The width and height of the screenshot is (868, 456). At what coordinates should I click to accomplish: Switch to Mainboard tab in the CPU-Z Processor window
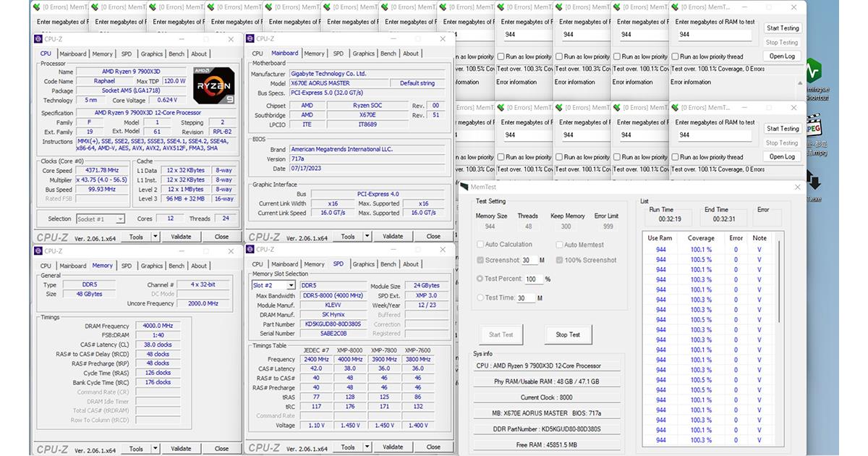click(72, 54)
